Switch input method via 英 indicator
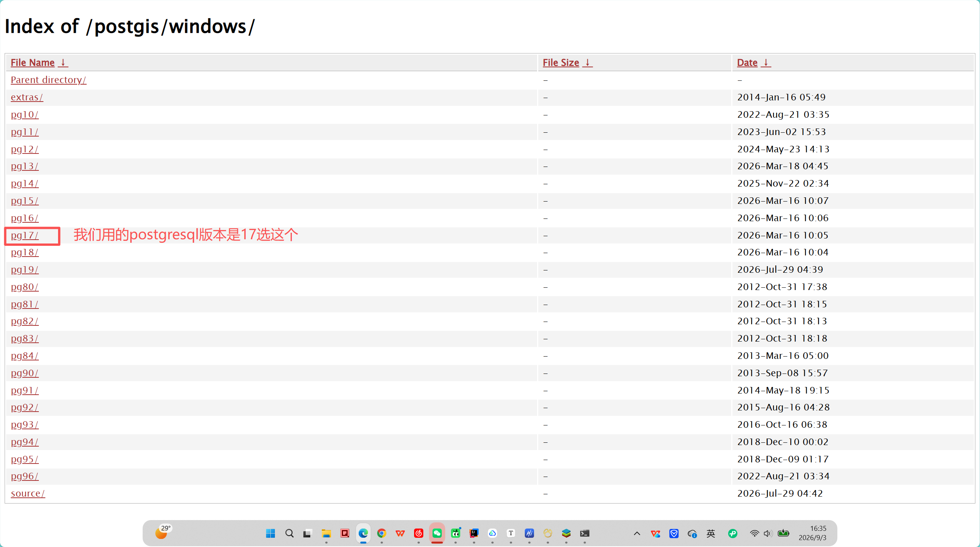Viewport: 980px width, 547px height. (710, 533)
